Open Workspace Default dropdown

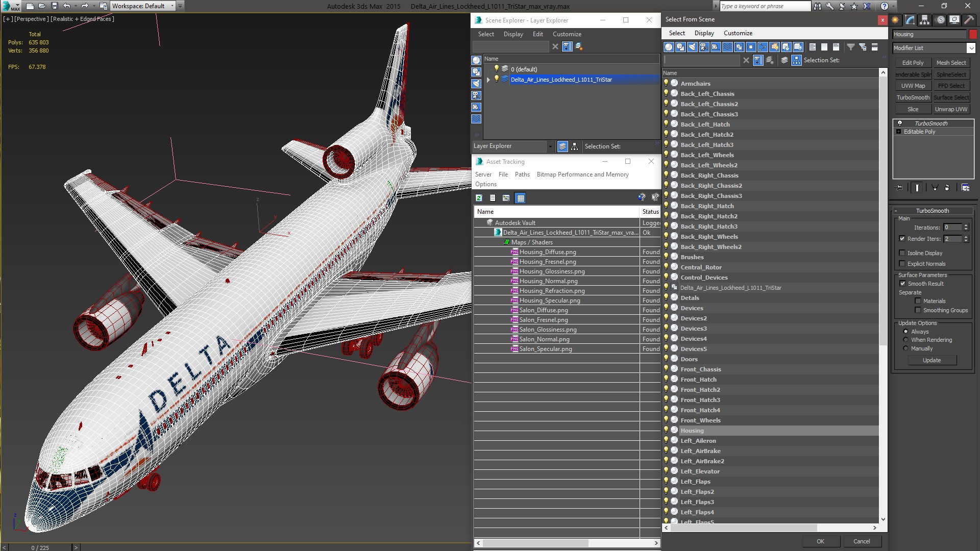pos(172,6)
